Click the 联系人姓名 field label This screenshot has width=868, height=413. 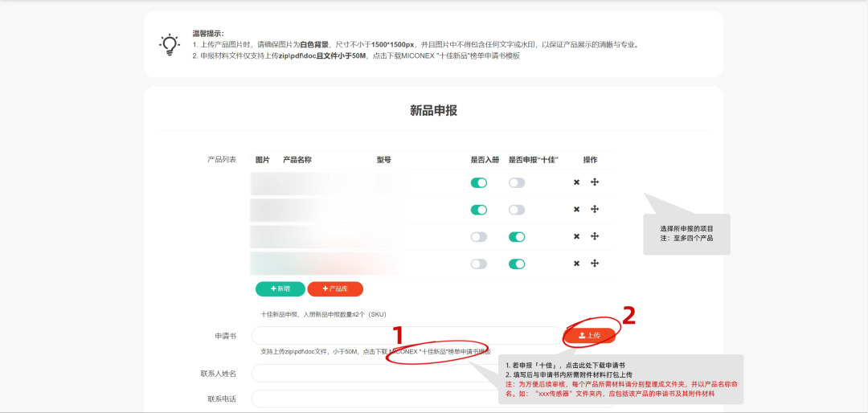click(x=219, y=373)
